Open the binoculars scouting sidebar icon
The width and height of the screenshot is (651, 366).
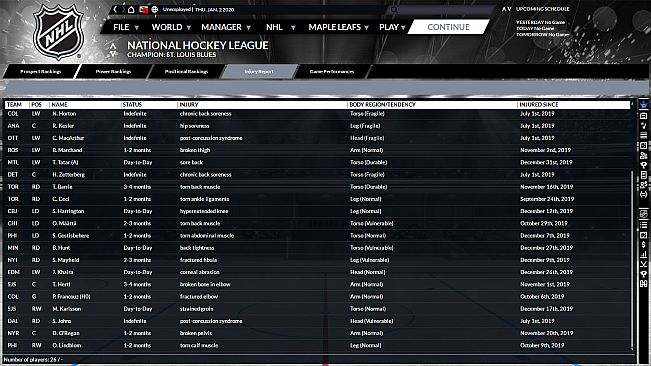(644, 284)
